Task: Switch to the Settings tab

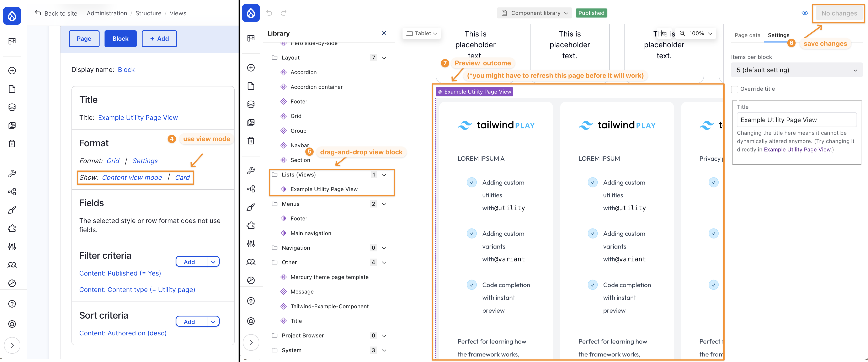Action: (x=778, y=35)
